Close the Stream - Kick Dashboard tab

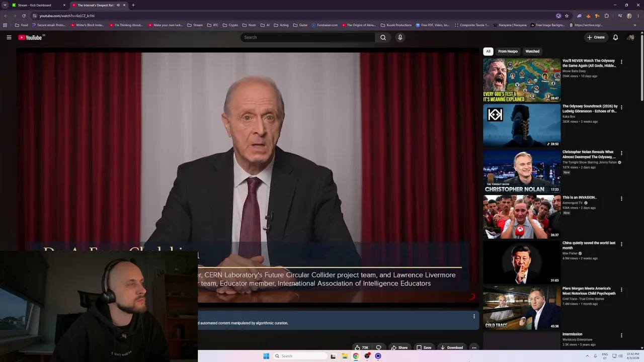click(64, 5)
